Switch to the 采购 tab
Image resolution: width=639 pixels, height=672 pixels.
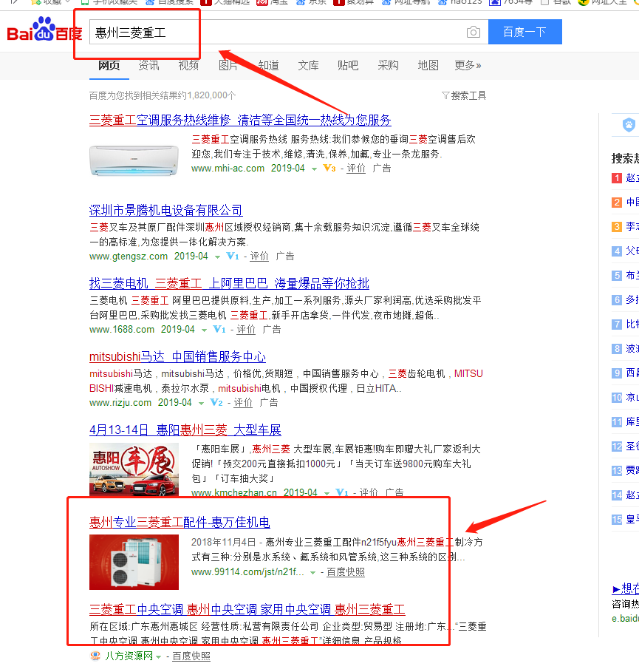tap(388, 66)
